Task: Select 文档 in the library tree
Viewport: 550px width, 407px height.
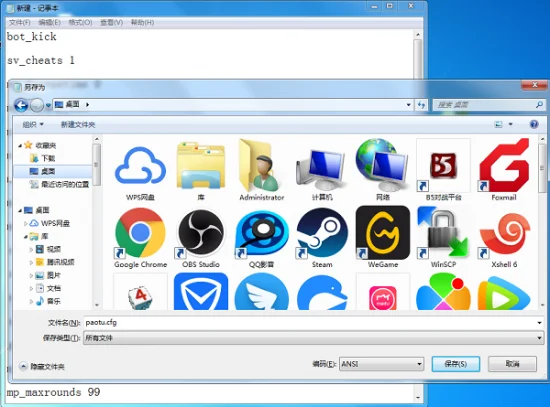Action: coord(54,288)
